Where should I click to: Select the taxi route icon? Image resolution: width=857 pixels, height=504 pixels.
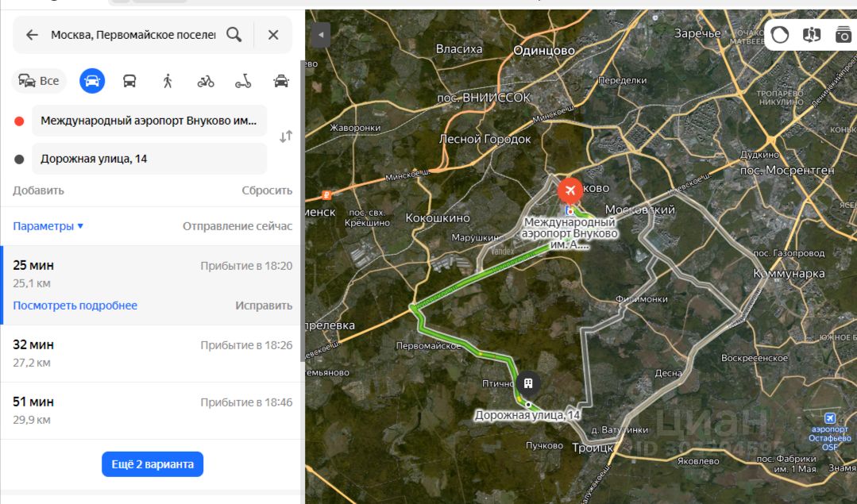click(x=281, y=82)
